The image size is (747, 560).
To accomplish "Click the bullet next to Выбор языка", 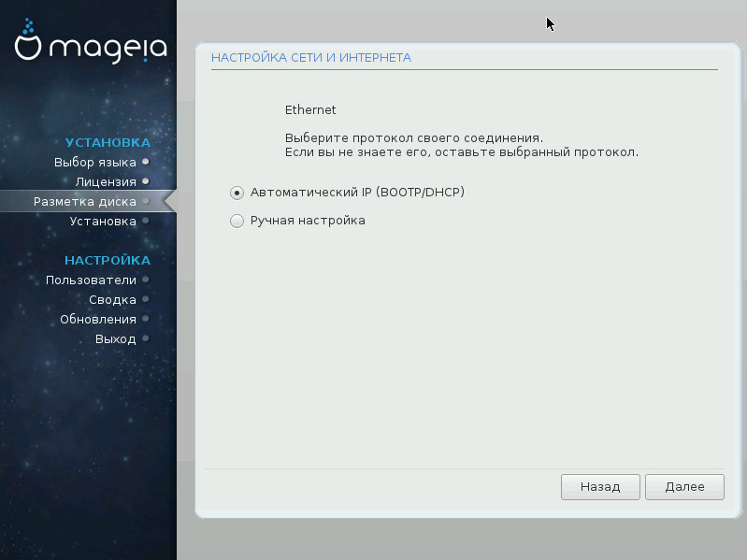I will tap(146, 162).
